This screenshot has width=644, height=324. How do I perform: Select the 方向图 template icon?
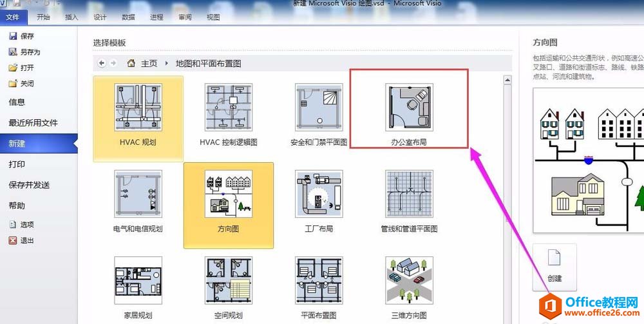point(229,194)
